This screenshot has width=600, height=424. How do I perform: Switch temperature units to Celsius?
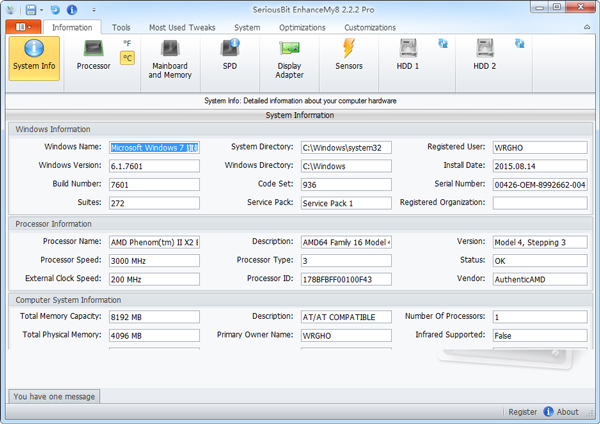(x=127, y=58)
